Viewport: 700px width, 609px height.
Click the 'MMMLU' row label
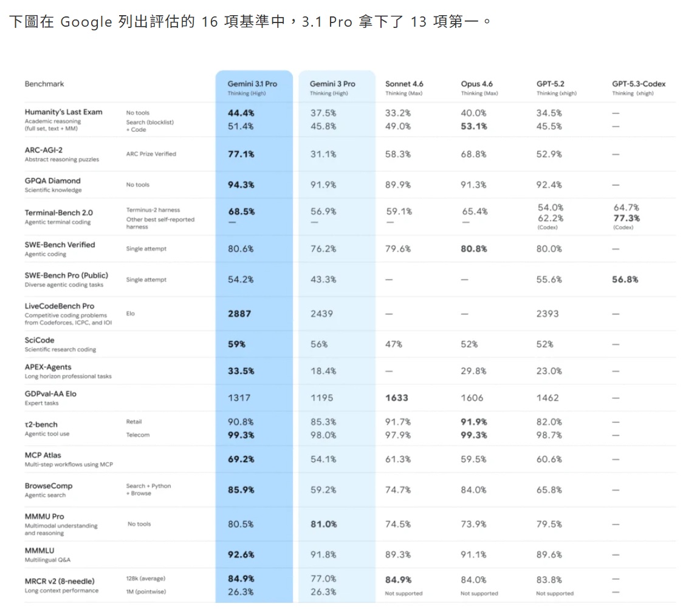pyautogui.click(x=39, y=551)
